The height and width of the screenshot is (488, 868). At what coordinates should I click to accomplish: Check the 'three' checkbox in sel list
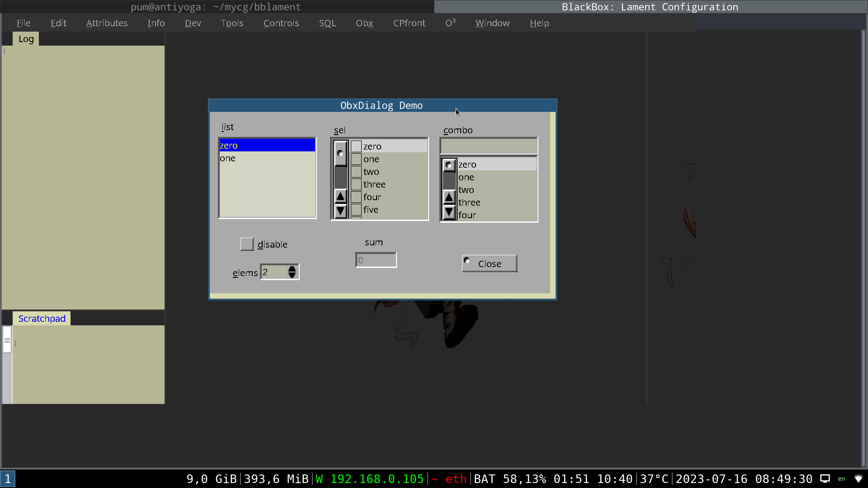tap(356, 184)
